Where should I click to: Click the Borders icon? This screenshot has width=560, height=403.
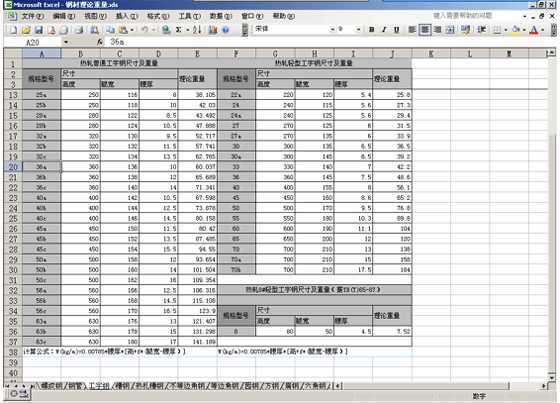point(497,30)
